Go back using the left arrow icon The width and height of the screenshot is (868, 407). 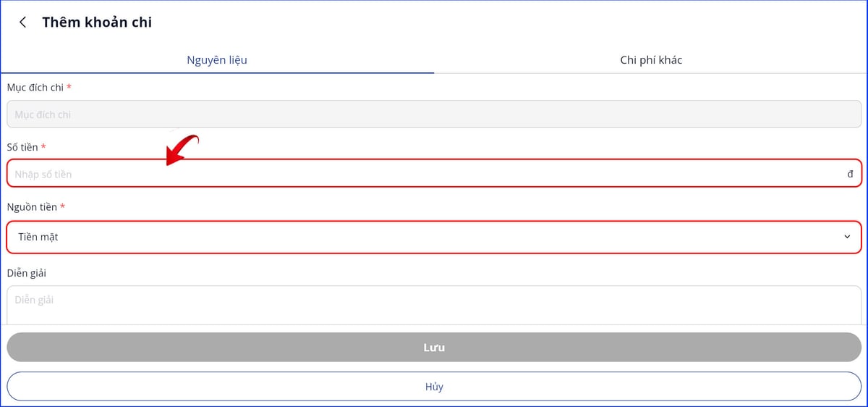coord(23,22)
